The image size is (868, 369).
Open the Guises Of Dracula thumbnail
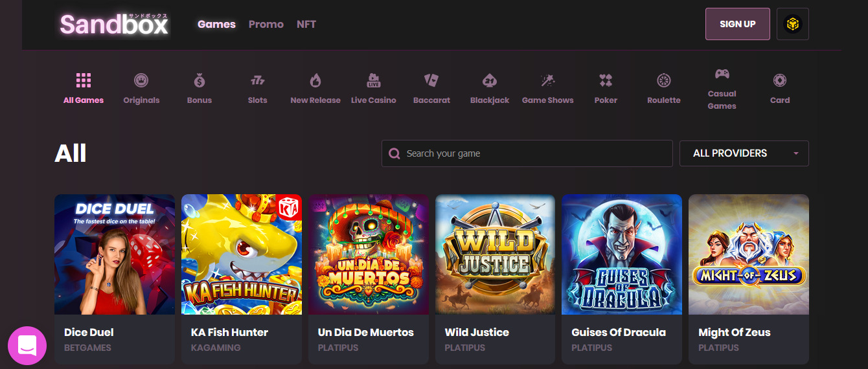[622, 254]
